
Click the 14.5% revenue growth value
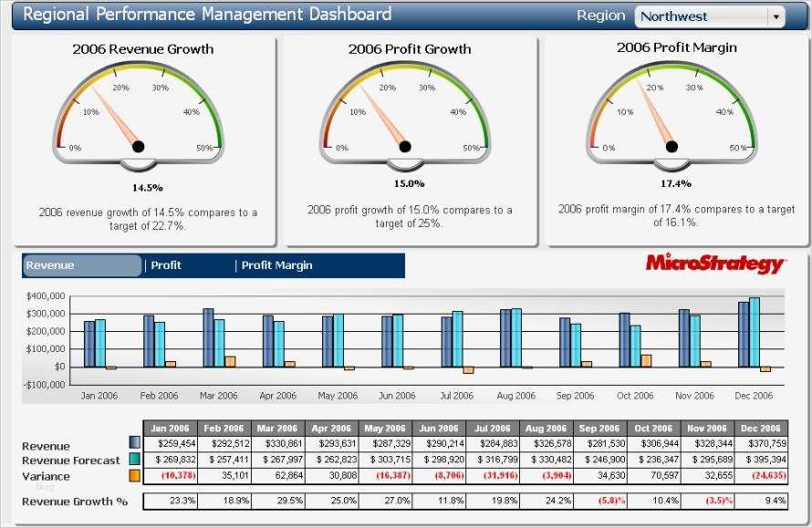[x=147, y=188]
